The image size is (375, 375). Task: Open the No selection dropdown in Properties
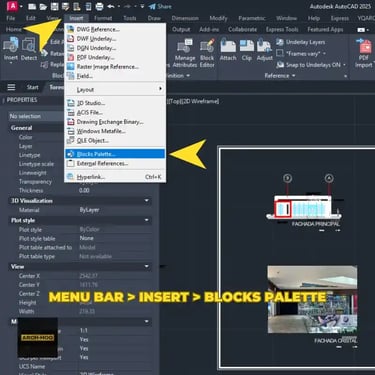point(37,116)
